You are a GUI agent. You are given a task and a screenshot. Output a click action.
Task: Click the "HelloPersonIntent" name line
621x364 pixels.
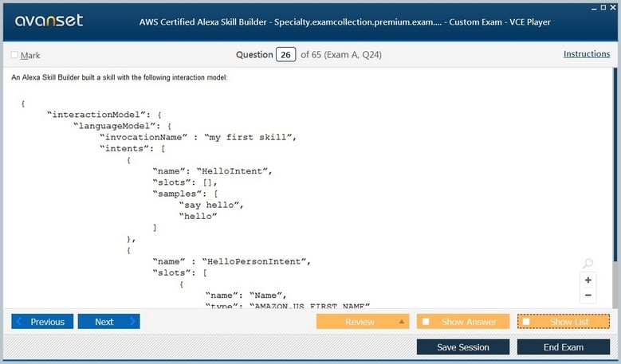[x=232, y=261]
